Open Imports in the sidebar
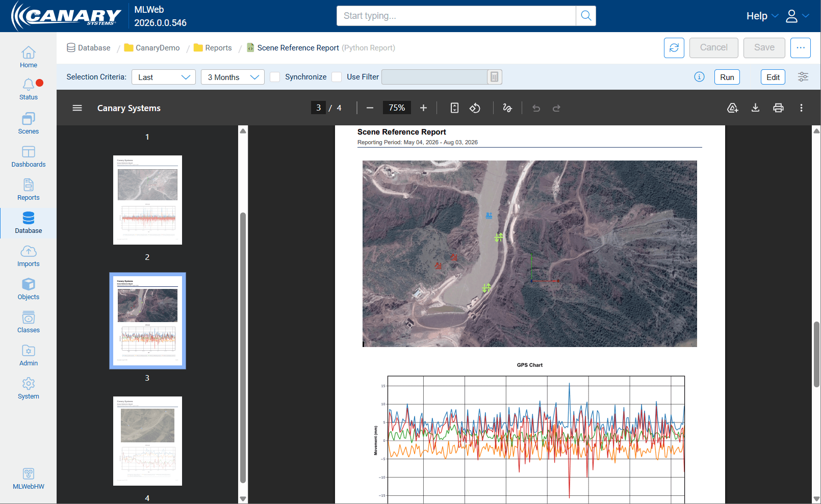This screenshot has height=504, width=821. pyautogui.click(x=29, y=256)
